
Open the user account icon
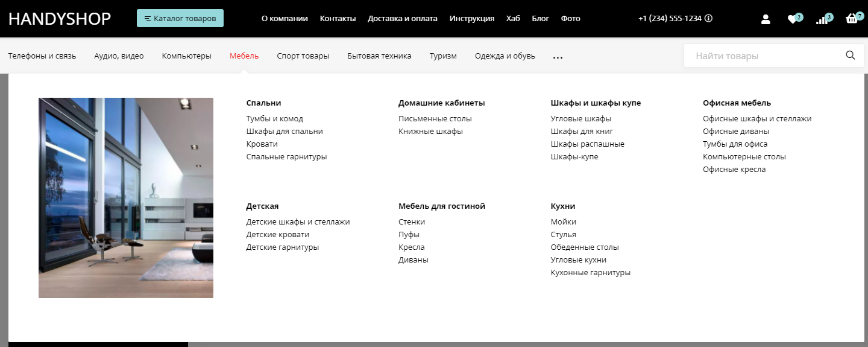coord(766,19)
